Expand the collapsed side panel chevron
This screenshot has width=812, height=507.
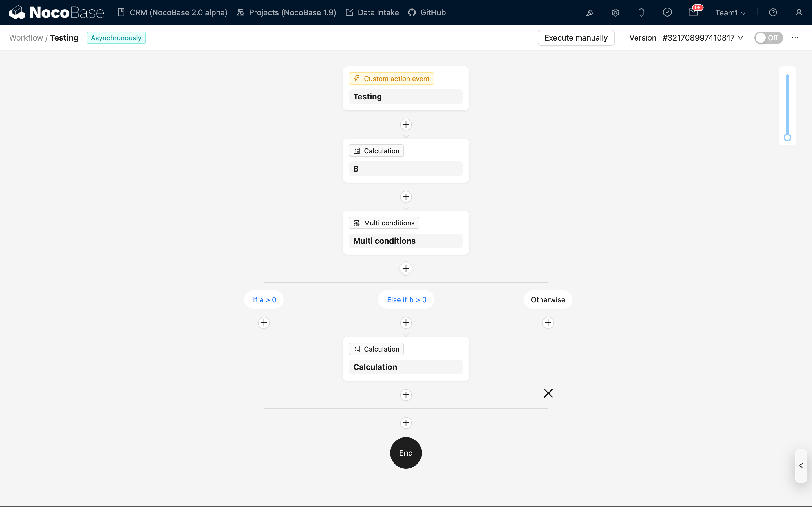(801, 466)
